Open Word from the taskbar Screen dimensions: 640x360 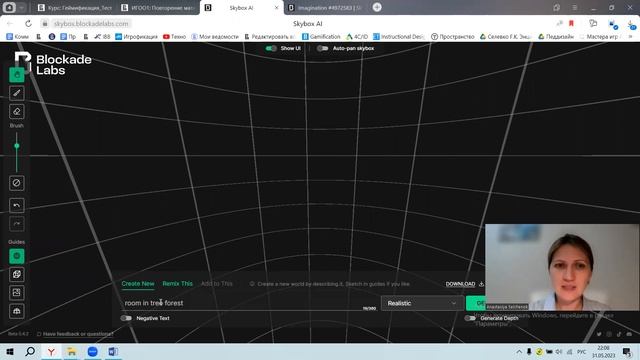[x=113, y=351]
